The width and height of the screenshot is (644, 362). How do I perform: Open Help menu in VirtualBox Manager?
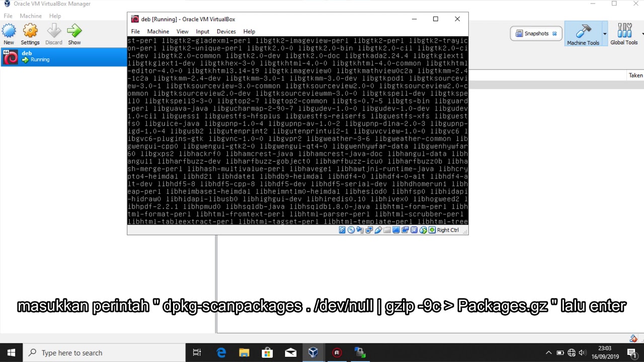click(x=55, y=16)
